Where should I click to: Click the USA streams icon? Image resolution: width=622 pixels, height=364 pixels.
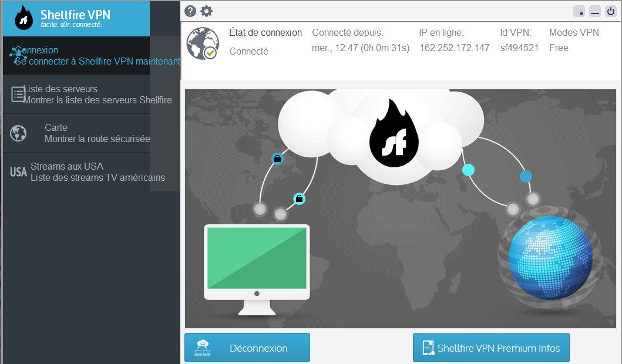coord(18,171)
